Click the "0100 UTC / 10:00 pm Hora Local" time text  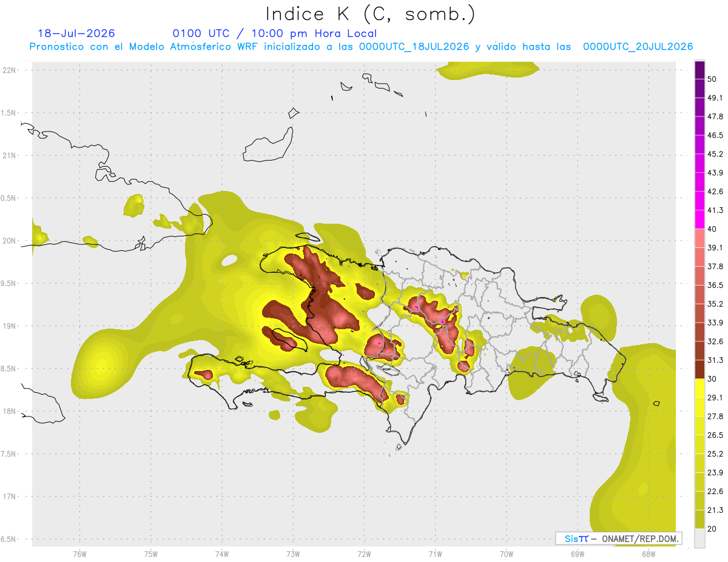click(275, 33)
